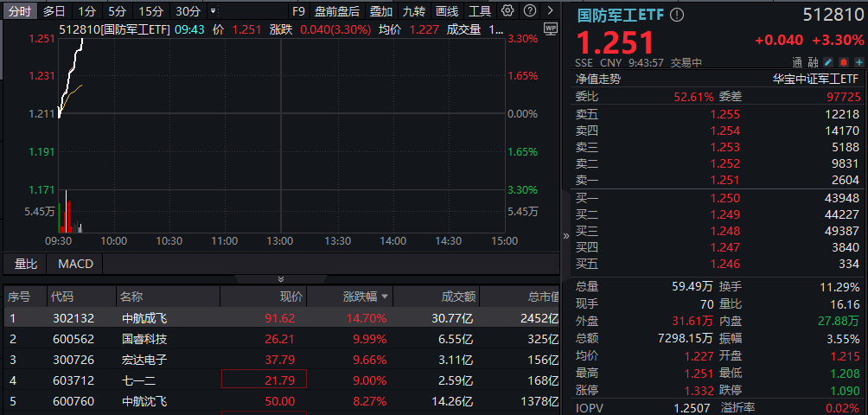Viewport: 868px width, 415px height.
Task: Click 卖三 ask price 1.253
Action: [726, 147]
